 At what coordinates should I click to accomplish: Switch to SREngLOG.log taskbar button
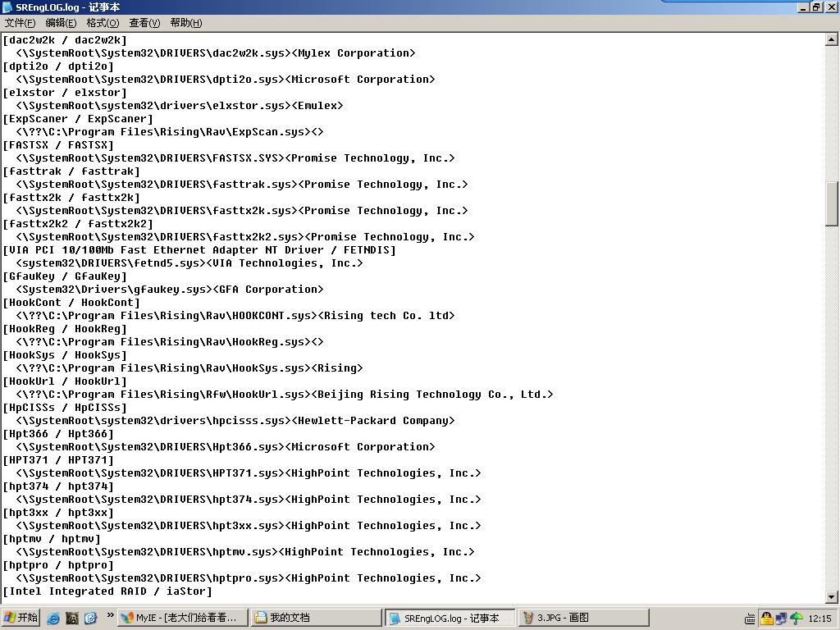tap(450, 618)
